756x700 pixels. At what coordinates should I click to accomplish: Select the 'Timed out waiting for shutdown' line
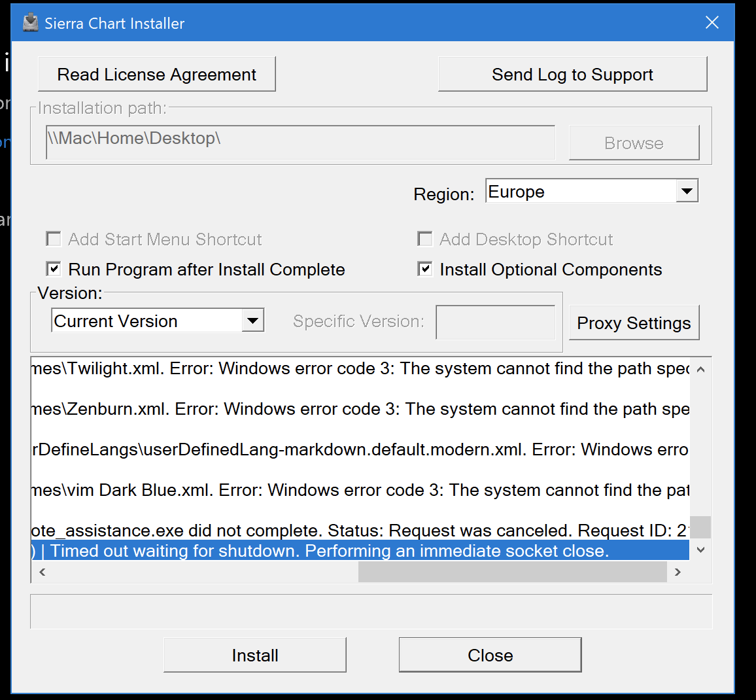(360, 550)
